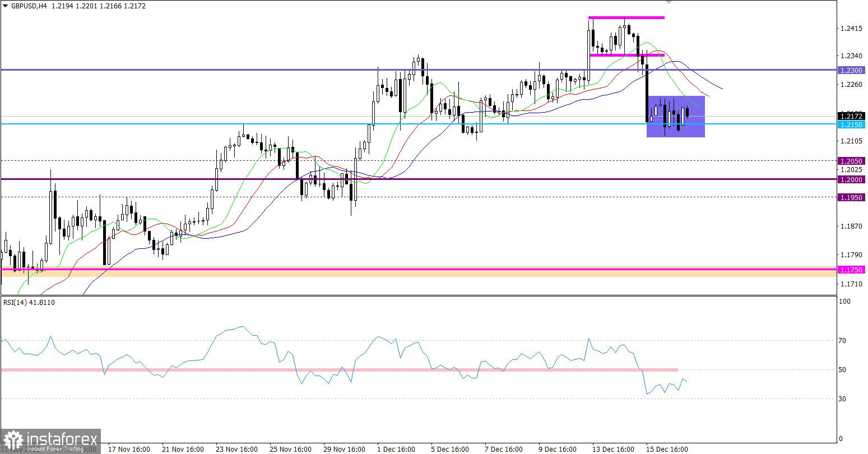The width and height of the screenshot is (868, 454).
Task: Click the 1.2025 price scale value
Action: 851,169
